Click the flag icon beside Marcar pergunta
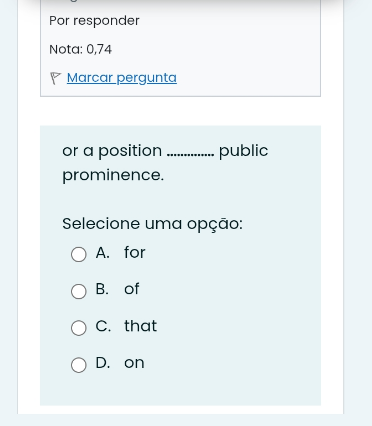Viewport: 372px width, 426px height. tap(55, 78)
